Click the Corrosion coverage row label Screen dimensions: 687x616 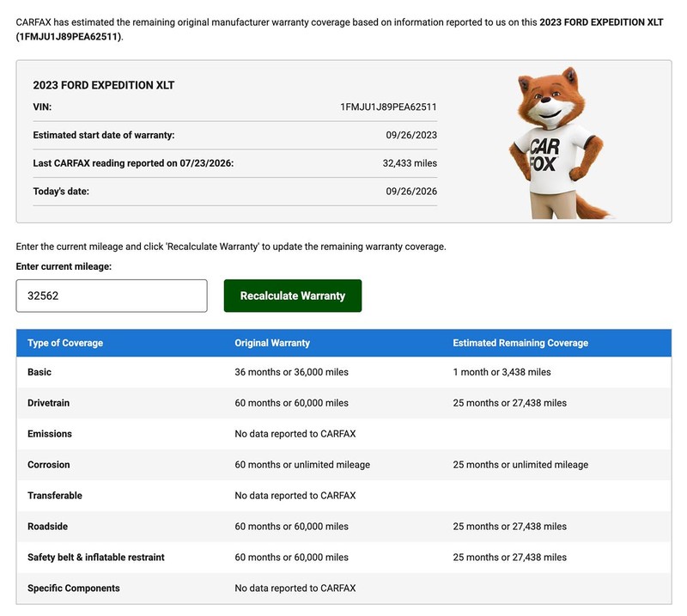coord(49,465)
